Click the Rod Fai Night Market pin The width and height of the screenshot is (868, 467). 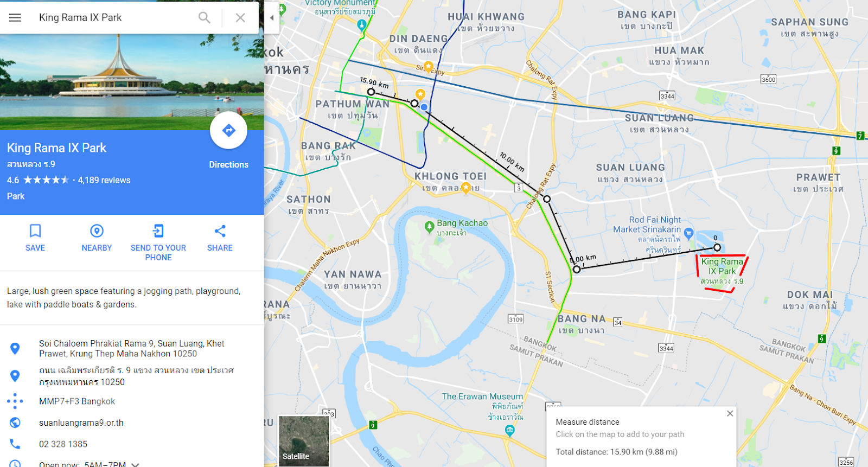[688, 234]
